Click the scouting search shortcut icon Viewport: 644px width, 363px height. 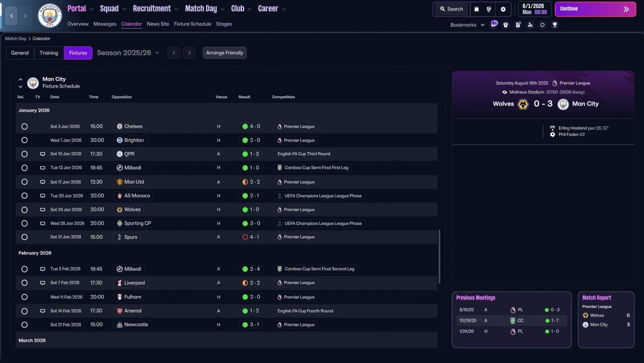(x=530, y=25)
